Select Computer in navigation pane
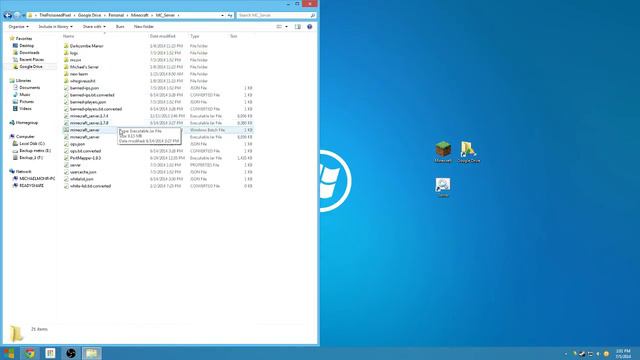This screenshot has width=640, height=360. 25,136
